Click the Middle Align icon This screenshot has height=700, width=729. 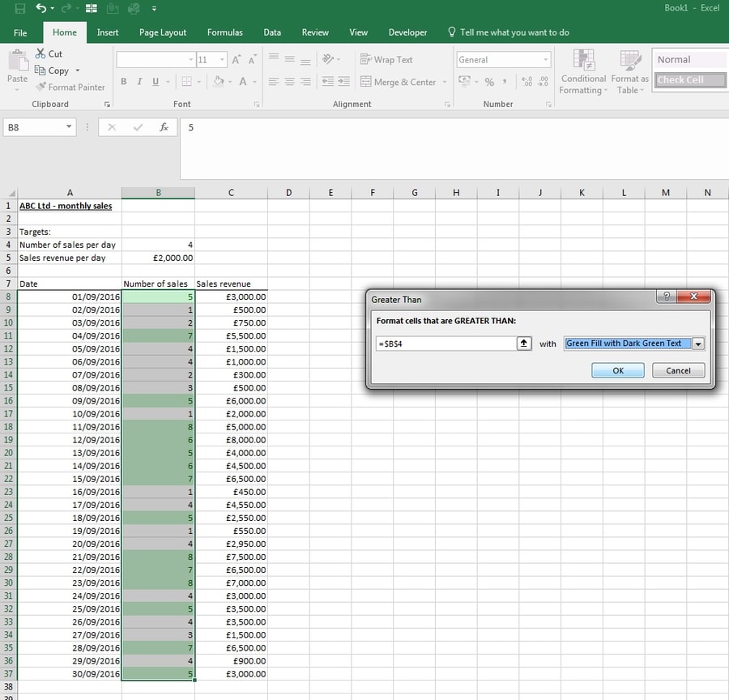click(290, 59)
